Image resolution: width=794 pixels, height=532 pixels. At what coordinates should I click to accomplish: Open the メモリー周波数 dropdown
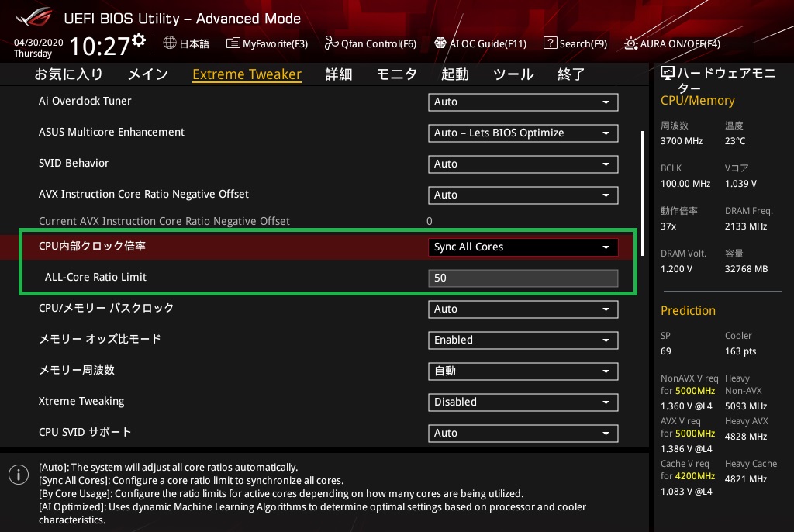[523, 371]
